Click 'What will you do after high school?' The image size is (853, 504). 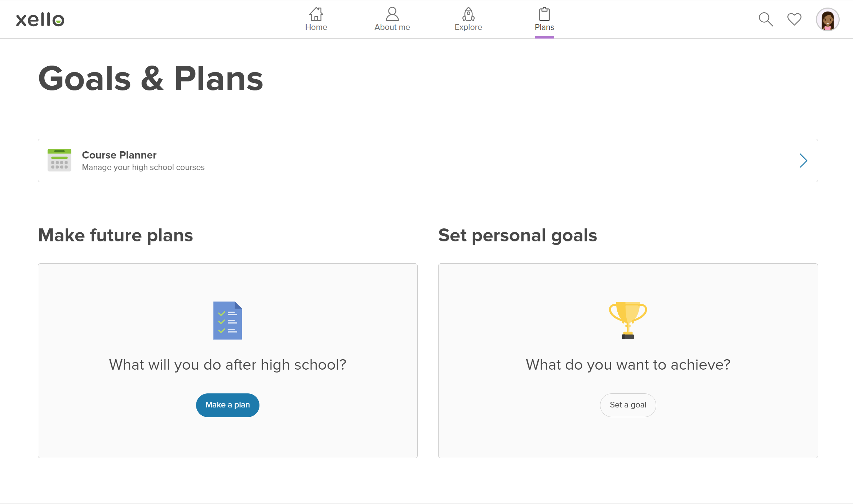[228, 365]
